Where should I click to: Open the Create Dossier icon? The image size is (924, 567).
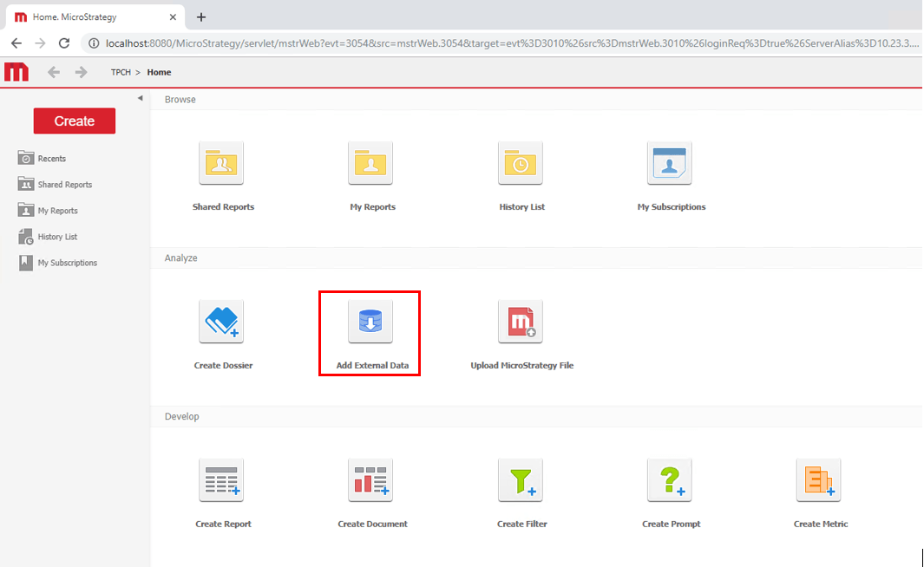(221, 323)
